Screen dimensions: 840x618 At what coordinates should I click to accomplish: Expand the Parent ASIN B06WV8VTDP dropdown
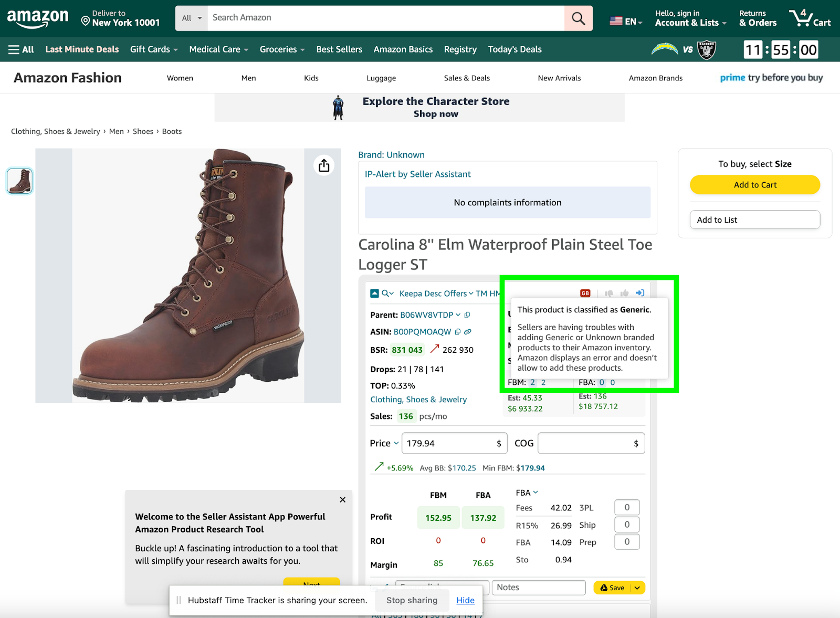coord(458,315)
